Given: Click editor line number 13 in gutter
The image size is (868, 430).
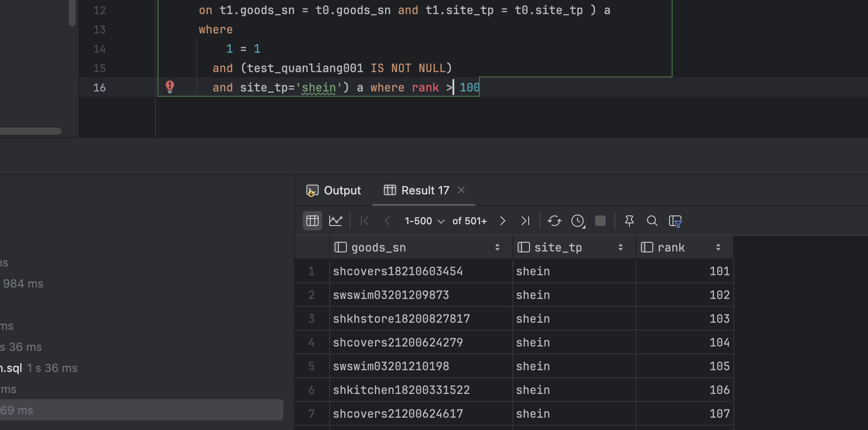Looking at the screenshot, I should [99, 29].
